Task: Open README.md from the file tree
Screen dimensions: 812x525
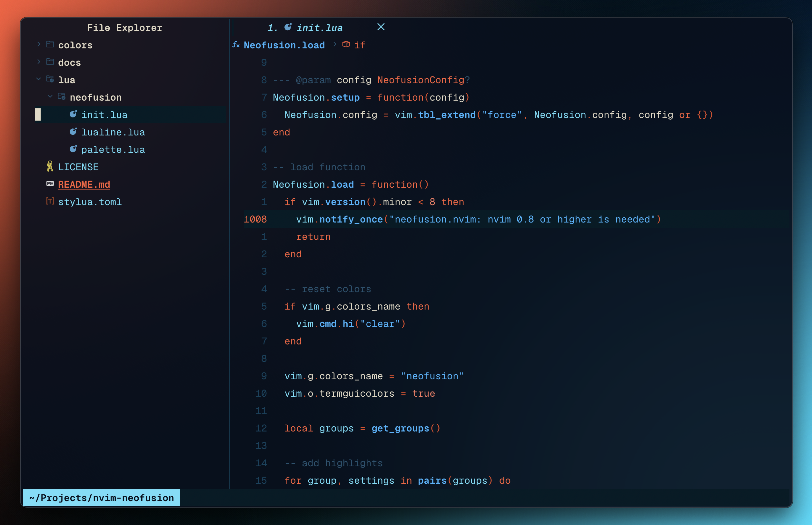Action: point(84,184)
